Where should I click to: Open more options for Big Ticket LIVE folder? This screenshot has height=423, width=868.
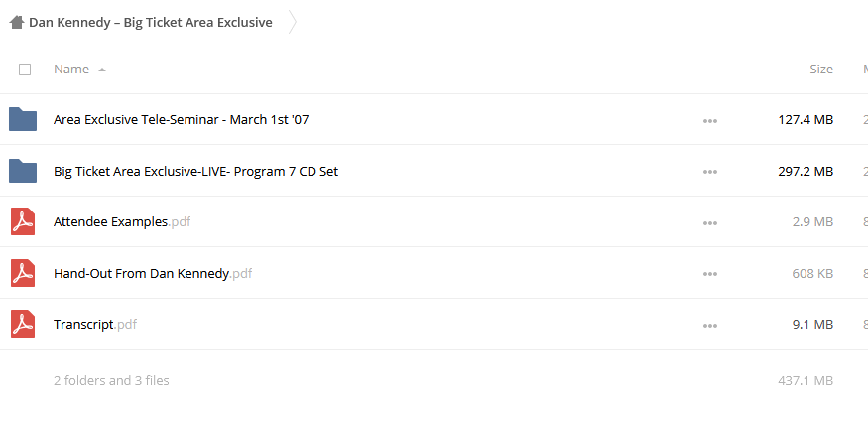tap(710, 172)
